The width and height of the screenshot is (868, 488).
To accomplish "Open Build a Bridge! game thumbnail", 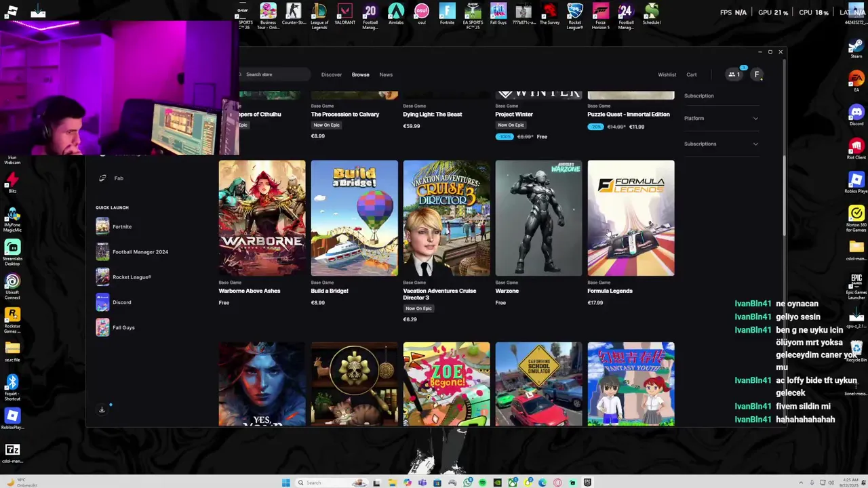I will tap(354, 218).
